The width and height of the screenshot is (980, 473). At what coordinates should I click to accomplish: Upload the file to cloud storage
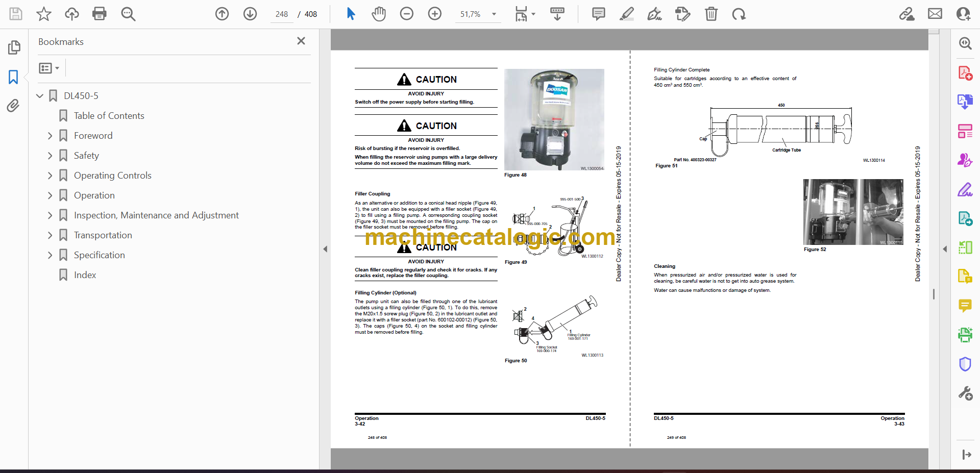pos(72,14)
